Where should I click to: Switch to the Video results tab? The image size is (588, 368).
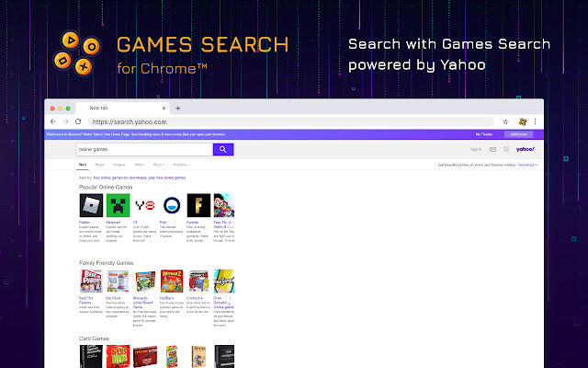[x=140, y=165]
